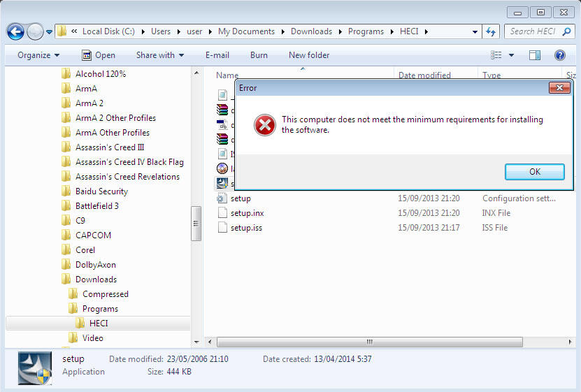Open the Organize dropdown menu

[38, 55]
